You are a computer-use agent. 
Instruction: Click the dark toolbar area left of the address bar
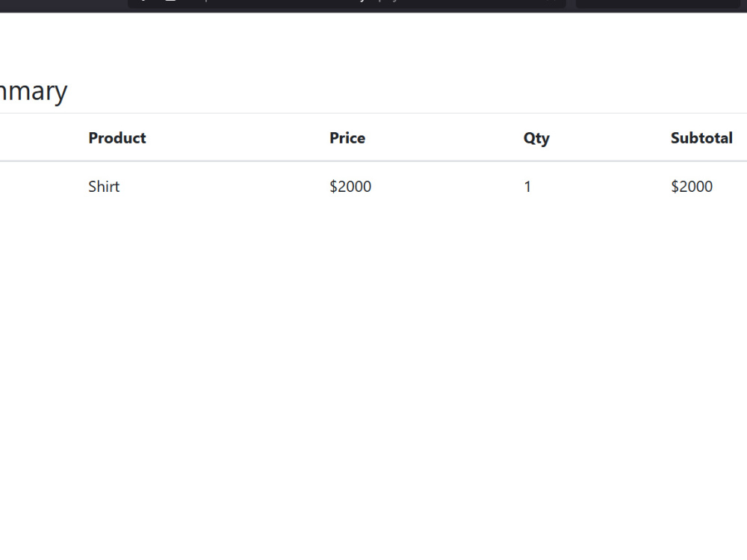click(x=63, y=4)
